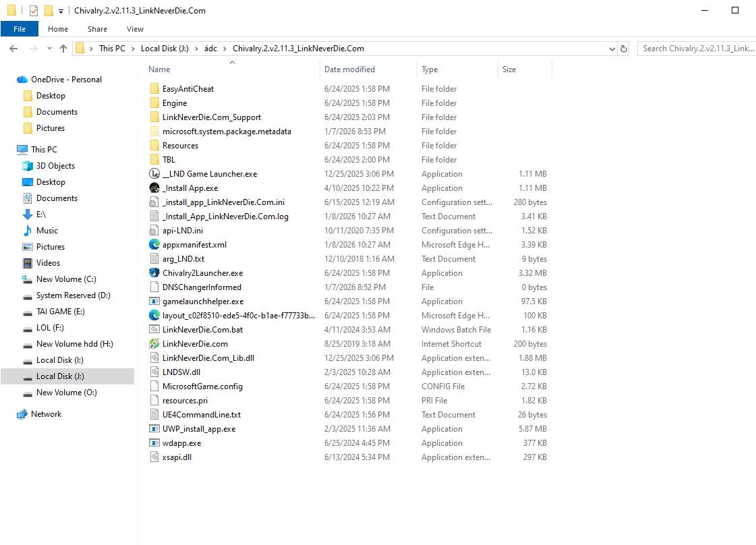
Task: Open the __LND Game Launcher.exe application
Action: (x=209, y=174)
